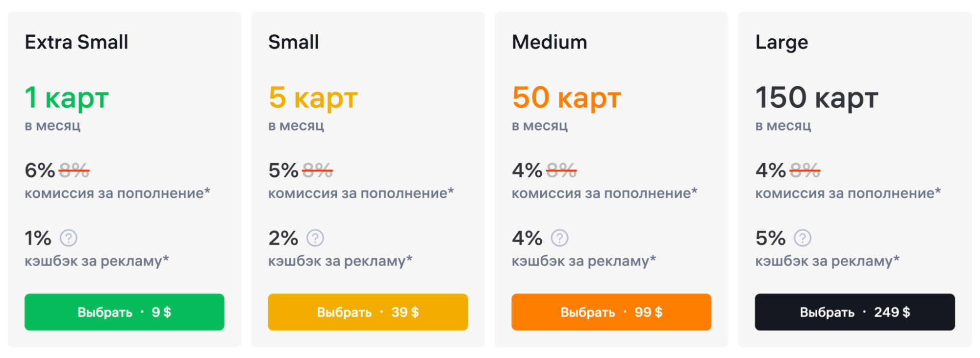Select the Medium plan title
This screenshot has width=980, height=358.
click(550, 42)
